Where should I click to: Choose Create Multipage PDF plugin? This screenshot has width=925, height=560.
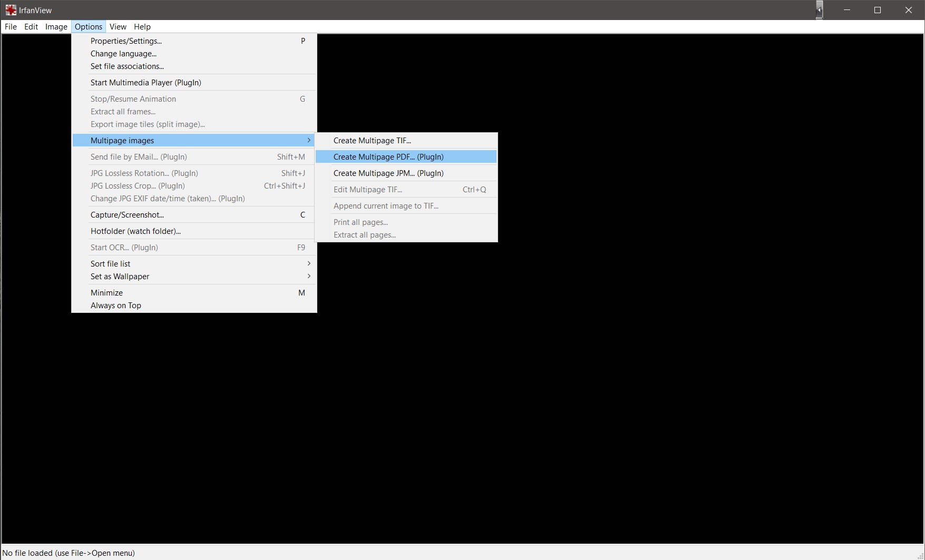tap(406, 157)
